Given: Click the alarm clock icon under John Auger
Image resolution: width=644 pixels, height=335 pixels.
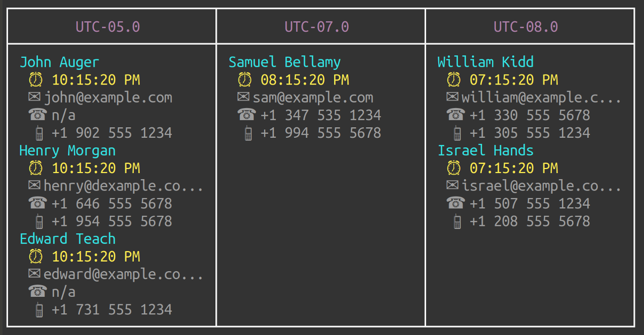Looking at the screenshot, I should pos(36,79).
